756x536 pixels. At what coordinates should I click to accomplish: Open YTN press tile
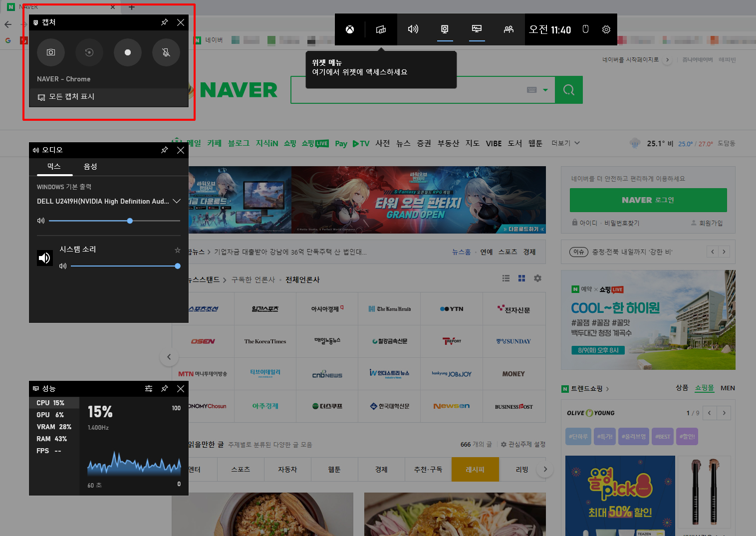click(x=452, y=309)
